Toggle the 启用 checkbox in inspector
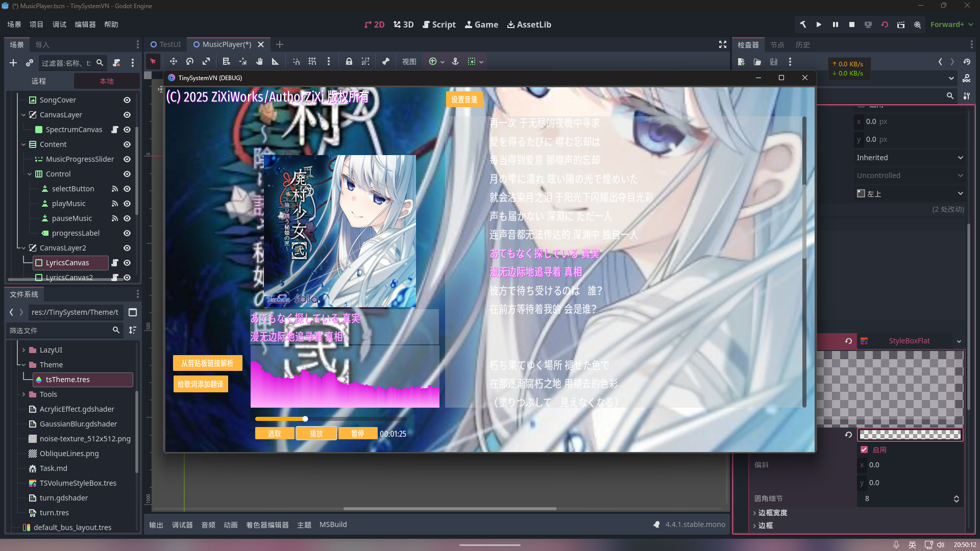The width and height of the screenshot is (980, 551). click(x=864, y=449)
